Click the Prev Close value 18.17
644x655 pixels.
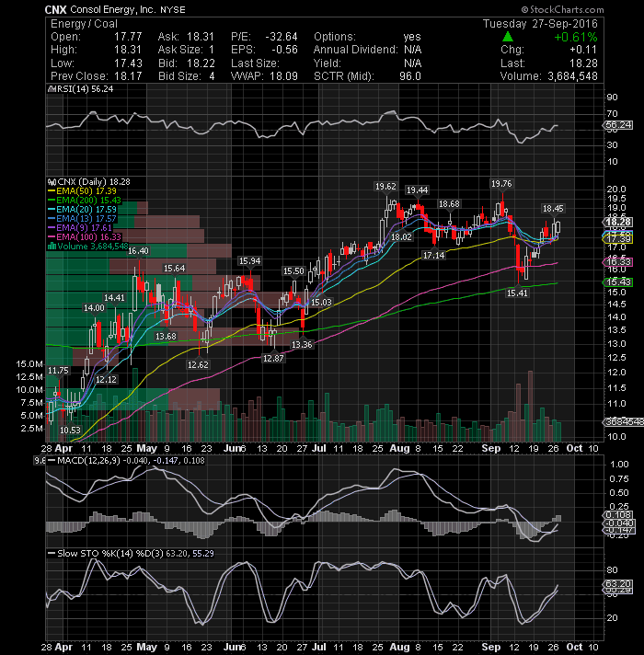pyautogui.click(x=128, y=76)
